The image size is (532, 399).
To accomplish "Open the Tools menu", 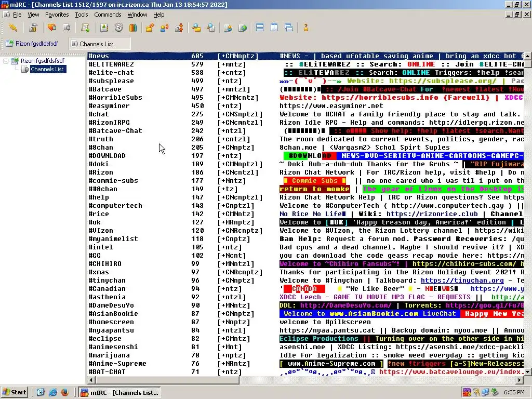I will [82, 15].
